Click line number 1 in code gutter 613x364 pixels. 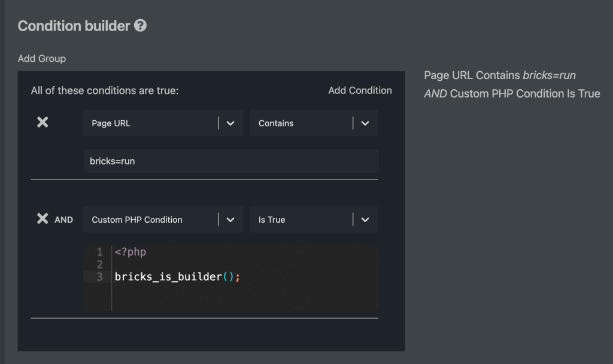click(x=100, y=252)
